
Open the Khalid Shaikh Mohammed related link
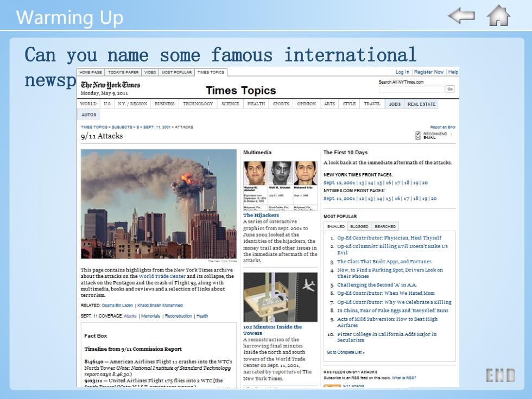[160, 305]
